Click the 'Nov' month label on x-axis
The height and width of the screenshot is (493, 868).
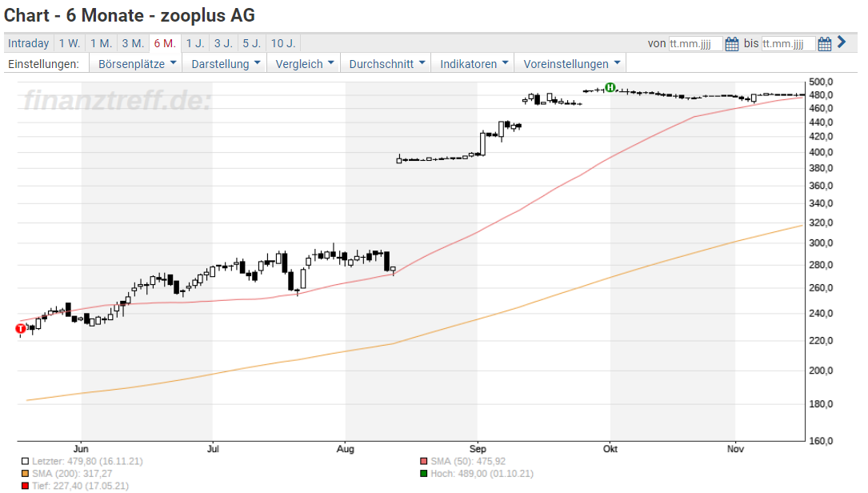(x=735, y=449)
